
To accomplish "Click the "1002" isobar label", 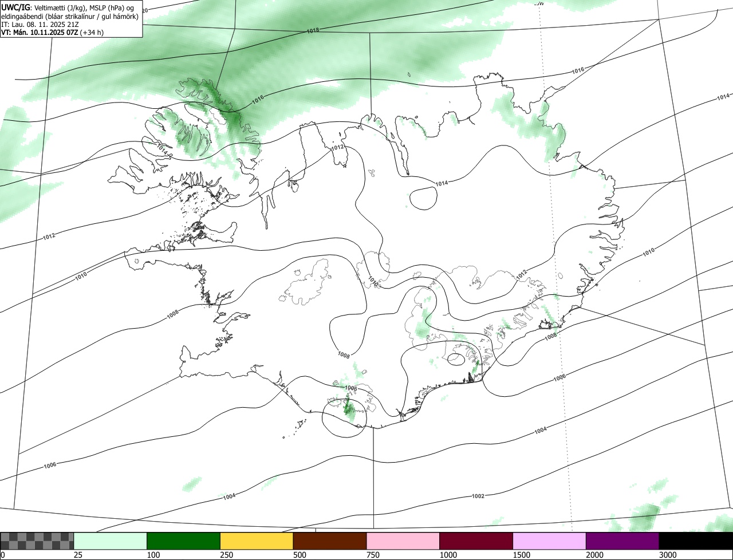I will tap(478, 496).
